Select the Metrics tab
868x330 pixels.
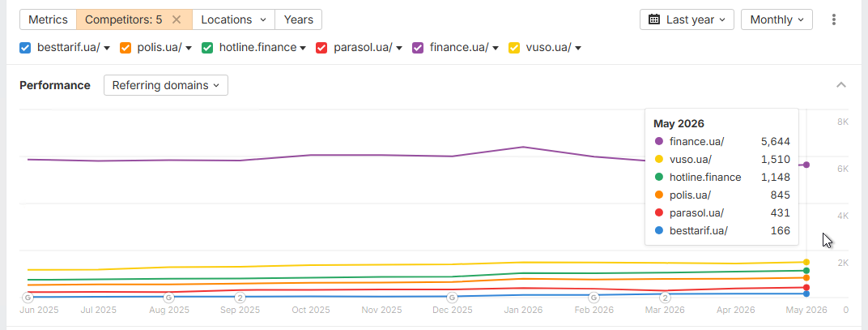(48, 19)
